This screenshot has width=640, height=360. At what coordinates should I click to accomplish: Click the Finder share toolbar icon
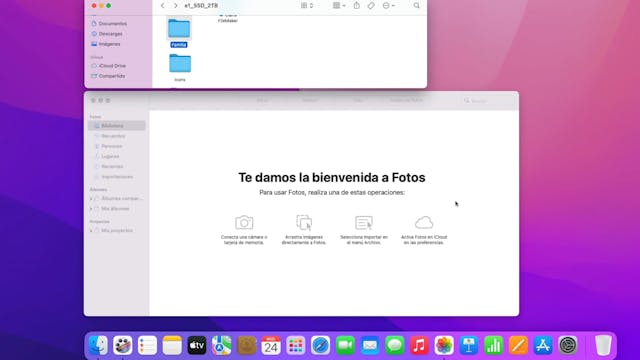(357, 6)
